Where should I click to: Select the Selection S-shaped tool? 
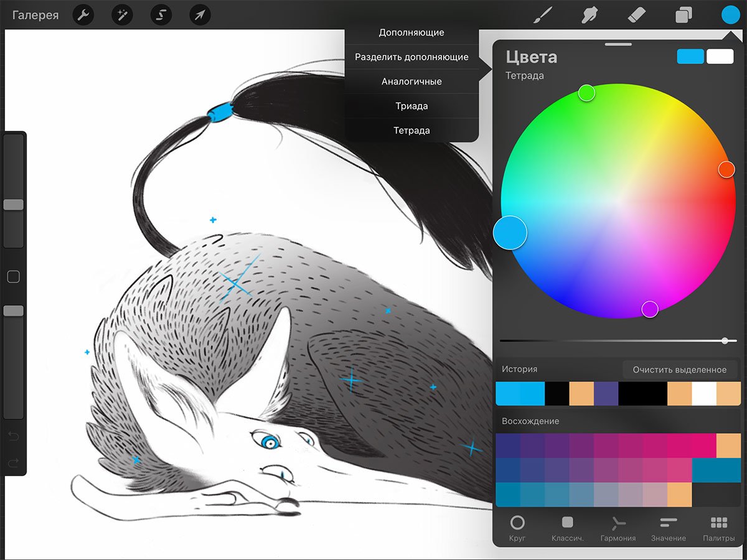(x=161, y=15)
